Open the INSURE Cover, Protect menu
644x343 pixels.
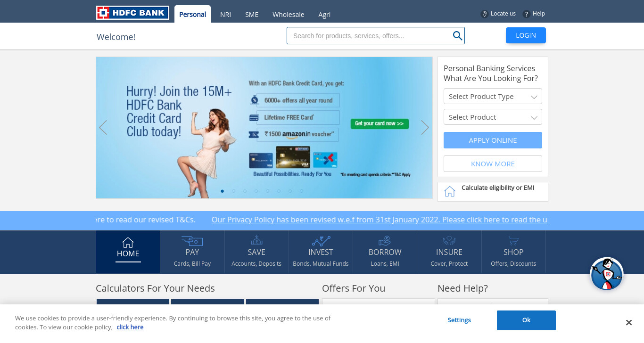pos(449,252)
